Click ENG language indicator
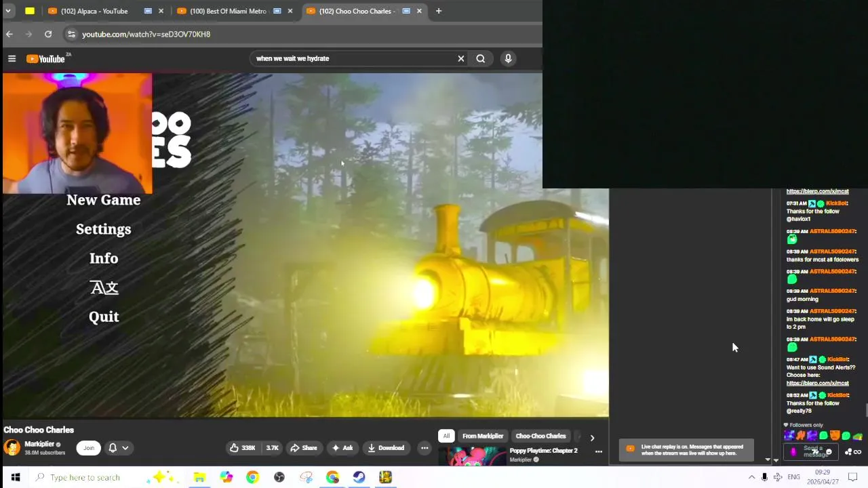 [x=793, y=477]
